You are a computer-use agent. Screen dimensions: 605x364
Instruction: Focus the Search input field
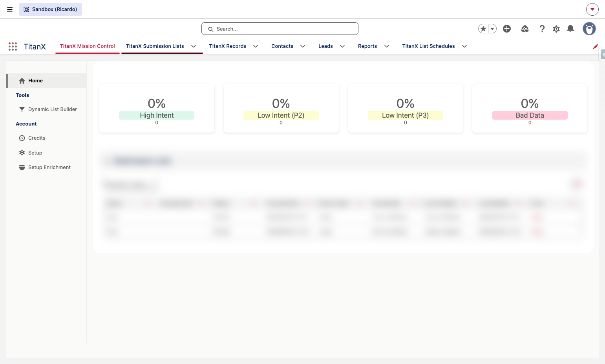pyautogui.click(x=280, y=29)
